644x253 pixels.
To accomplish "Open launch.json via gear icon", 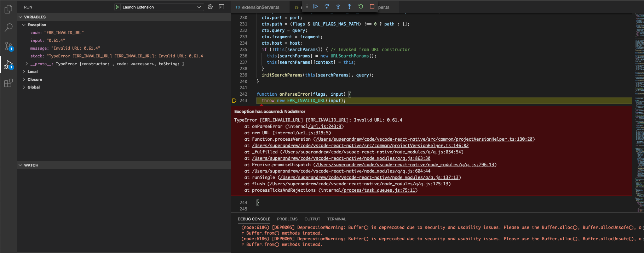I will coord(210,7).
